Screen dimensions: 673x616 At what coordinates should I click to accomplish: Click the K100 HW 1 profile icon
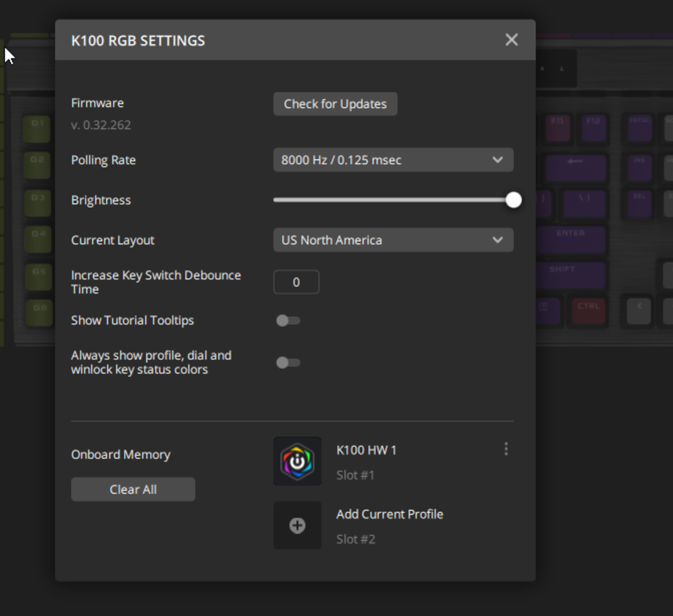click(297, 461)
